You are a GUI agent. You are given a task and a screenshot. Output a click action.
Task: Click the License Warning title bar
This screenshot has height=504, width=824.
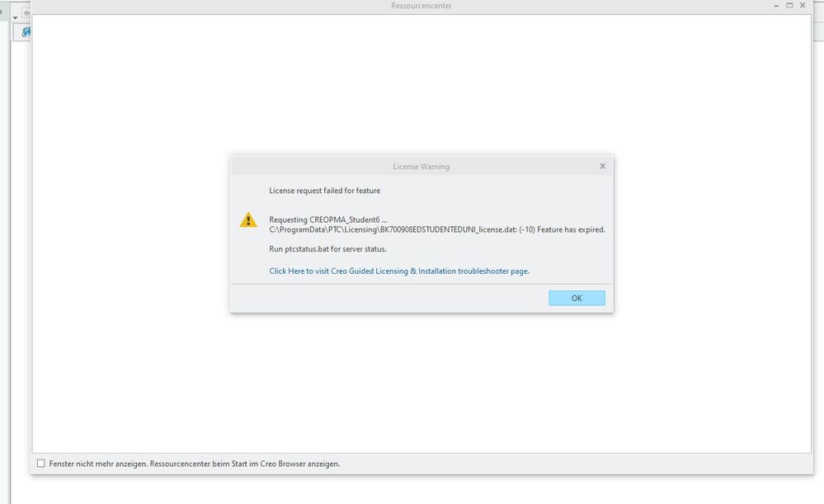(421, 166)
